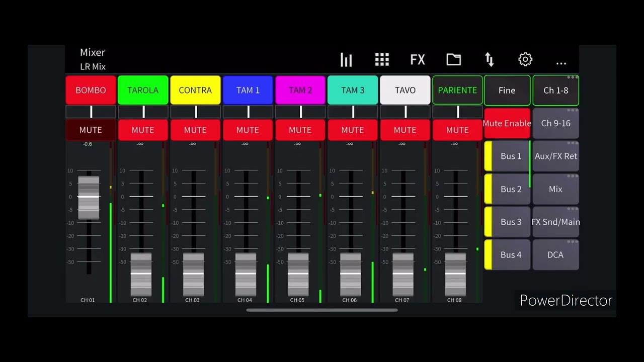Click the CH 01 label

tap(88, 300)
